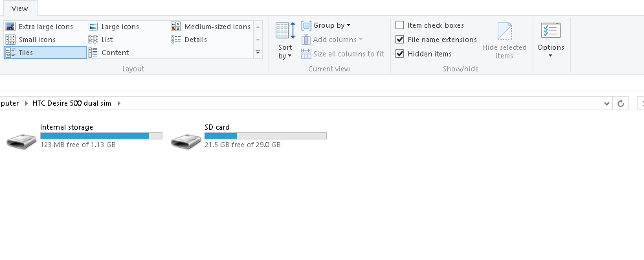This screenshot has height=260, width=644.
Task: Choose Large icons layout
Action: 114,27
